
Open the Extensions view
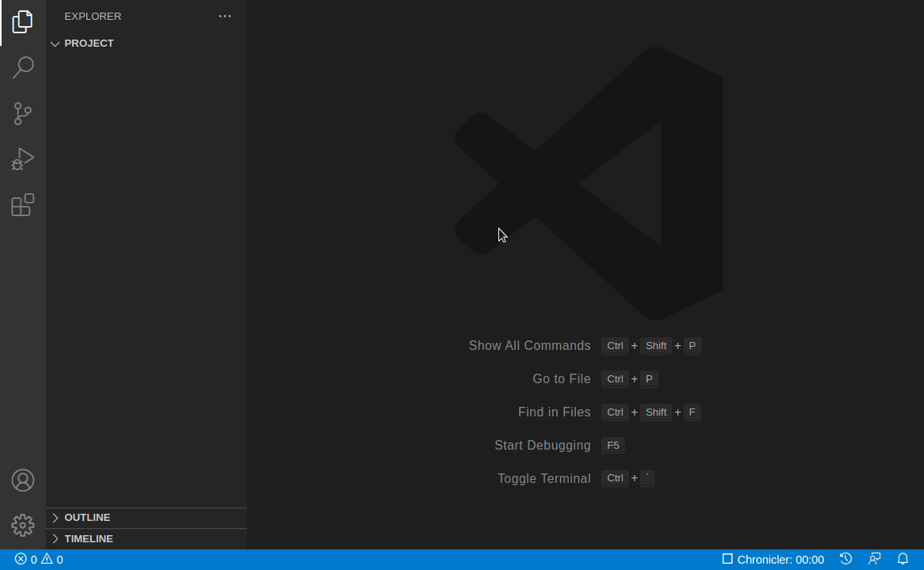[22, 204]
